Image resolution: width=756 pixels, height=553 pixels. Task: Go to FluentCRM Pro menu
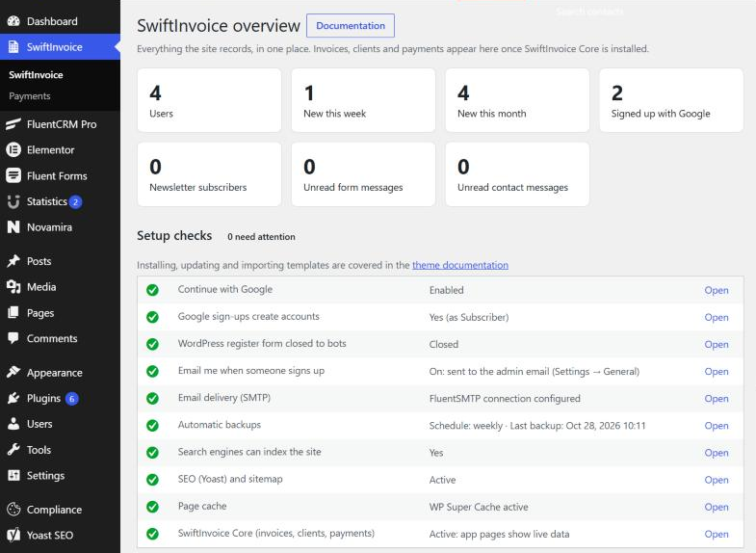(x=62, y=124)
